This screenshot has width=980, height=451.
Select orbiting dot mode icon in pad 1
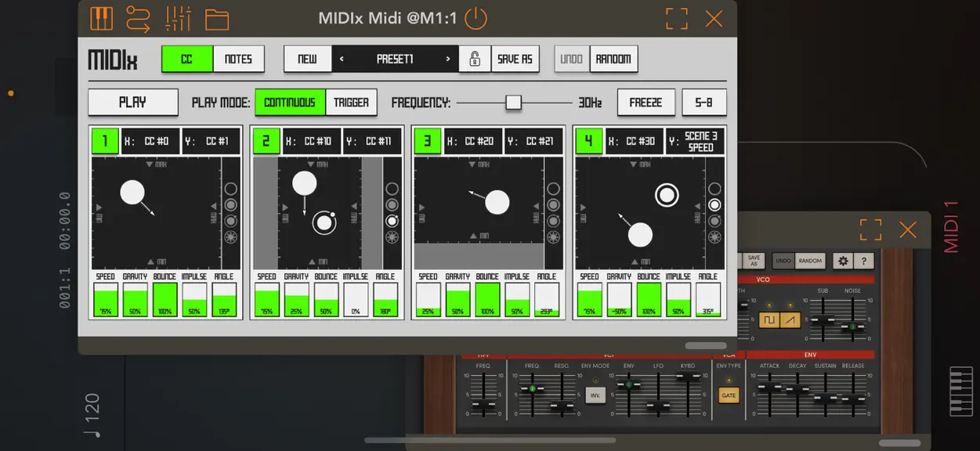[231, 221]
